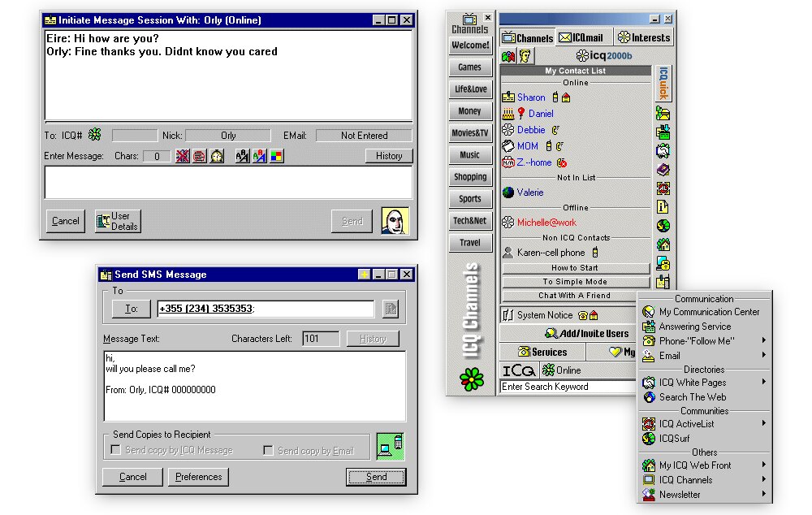
Task: Switch to the Channels tab
Action: 528,38
